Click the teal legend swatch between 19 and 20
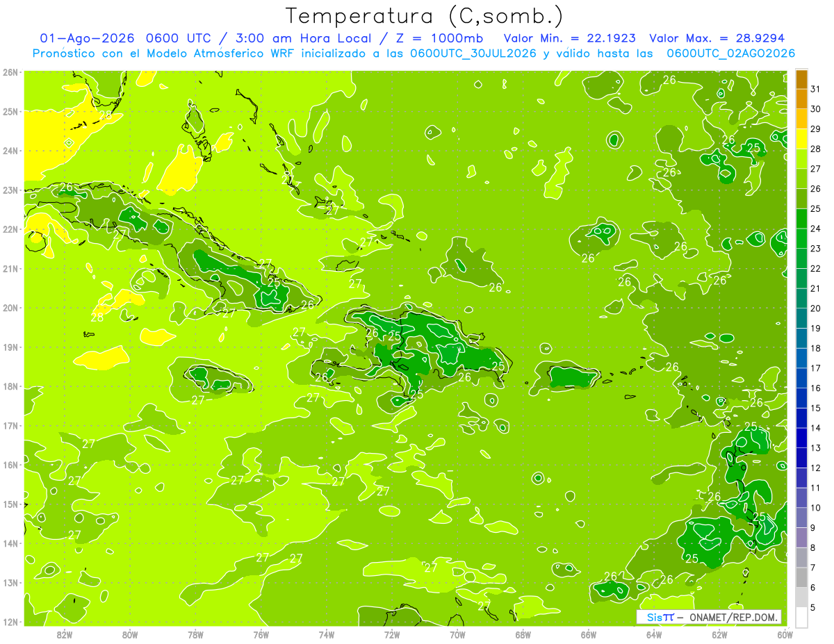The width and height of the screenshot is (834, 644). coord(801,318)
